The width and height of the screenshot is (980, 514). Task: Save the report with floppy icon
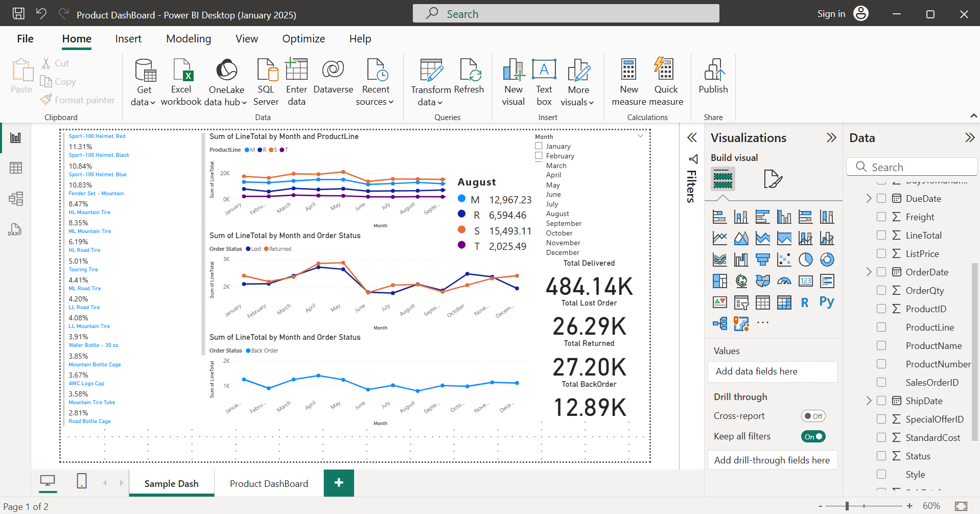[x=18, y=14]
